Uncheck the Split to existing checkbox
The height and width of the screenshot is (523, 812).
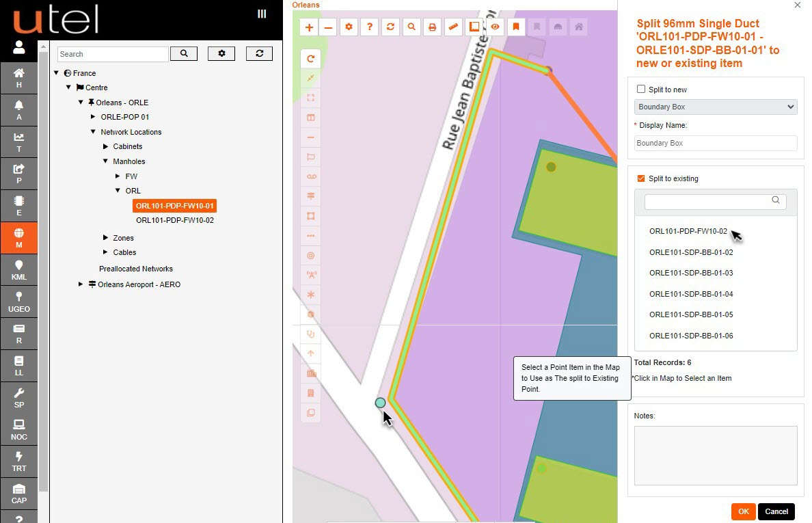click(x=641, y=178)
